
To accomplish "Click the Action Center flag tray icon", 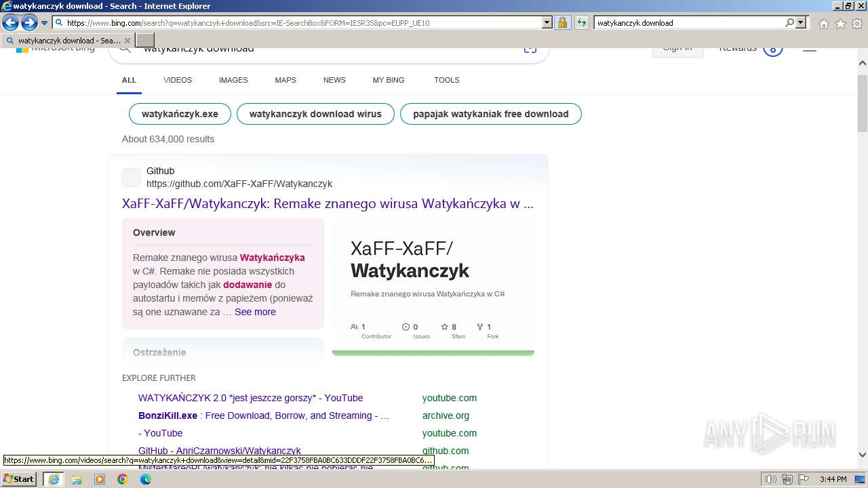I will coord(802,479).
